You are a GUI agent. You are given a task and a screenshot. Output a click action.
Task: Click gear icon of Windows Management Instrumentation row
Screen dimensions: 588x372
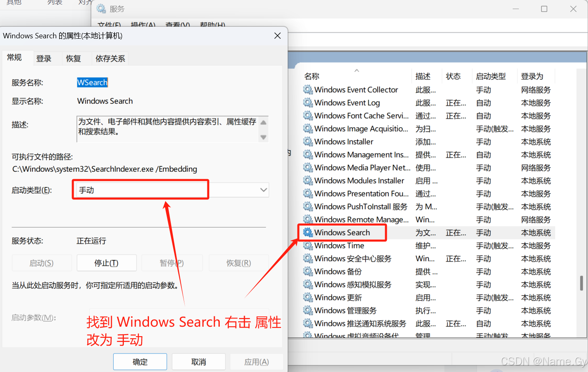click(x=308, y=154)
